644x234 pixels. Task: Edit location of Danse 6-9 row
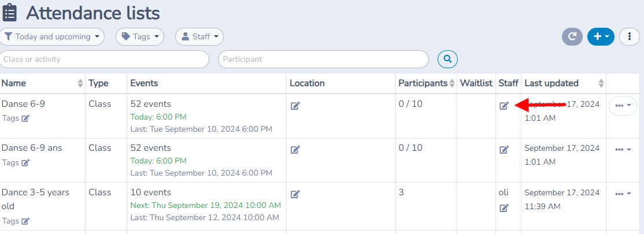[295, 106]
